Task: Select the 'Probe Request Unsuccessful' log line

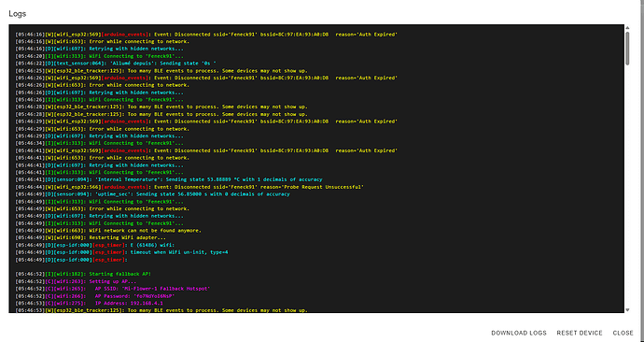Action: pos(189,187)
